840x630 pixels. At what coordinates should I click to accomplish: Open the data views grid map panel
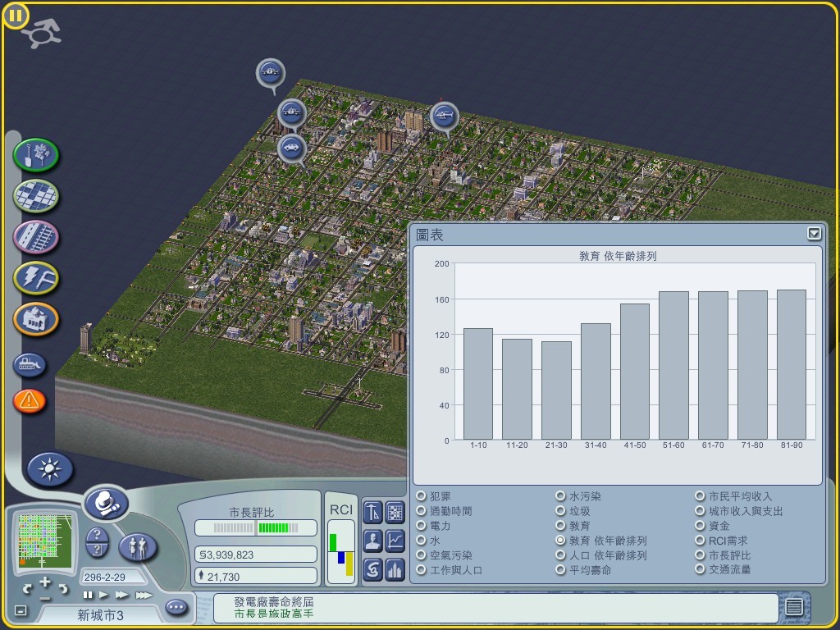(x=395, y=512)
